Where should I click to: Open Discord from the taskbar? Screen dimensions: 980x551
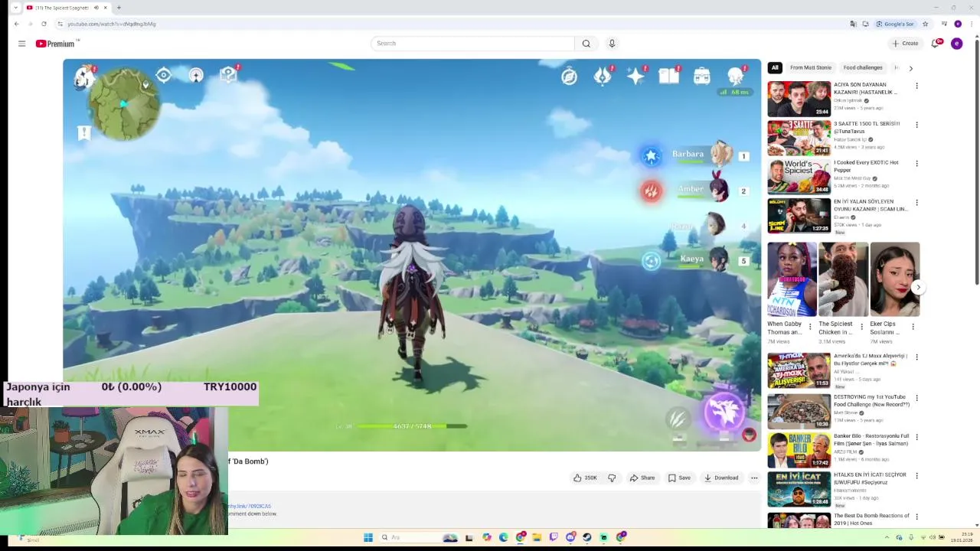click(570, 537)
